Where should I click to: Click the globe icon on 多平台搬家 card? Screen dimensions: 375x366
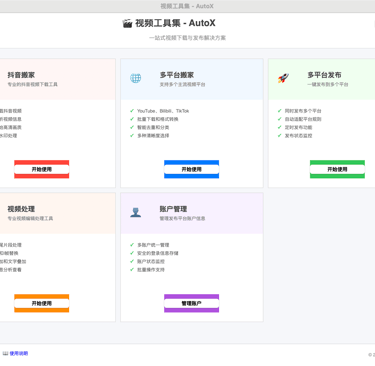click(x=135, y=78)
